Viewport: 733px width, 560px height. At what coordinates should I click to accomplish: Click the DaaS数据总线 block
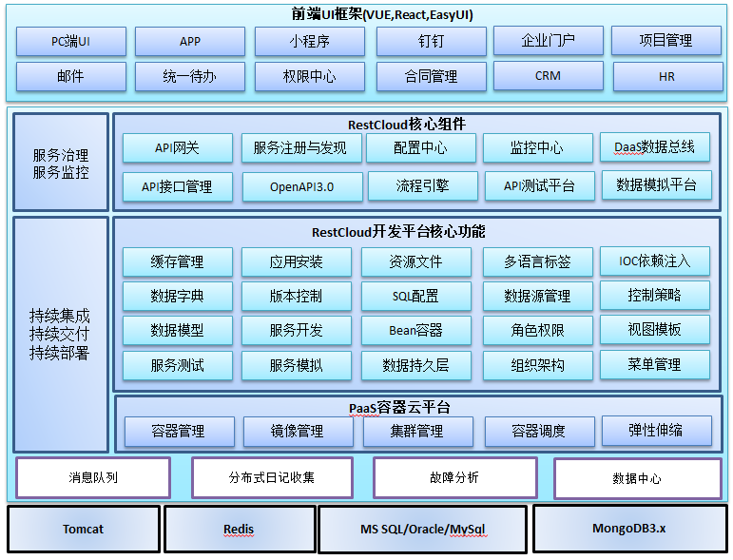pos(655,146)
